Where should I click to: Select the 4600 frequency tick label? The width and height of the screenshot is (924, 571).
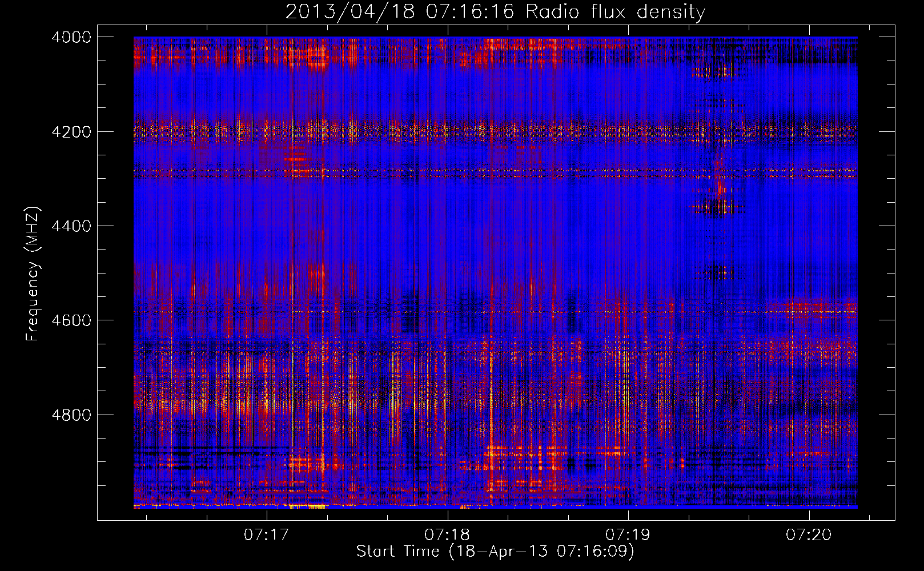(71, 320)
